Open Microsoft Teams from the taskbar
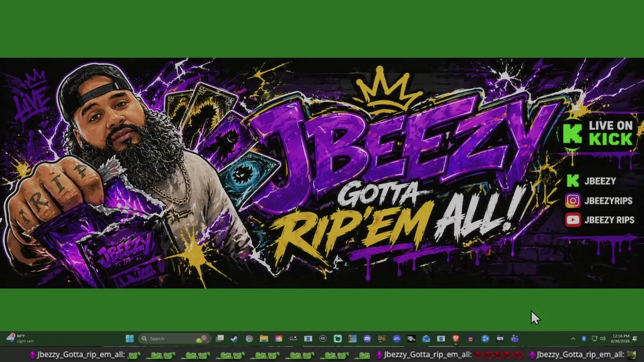644x362 pixels. coord(515,339)
